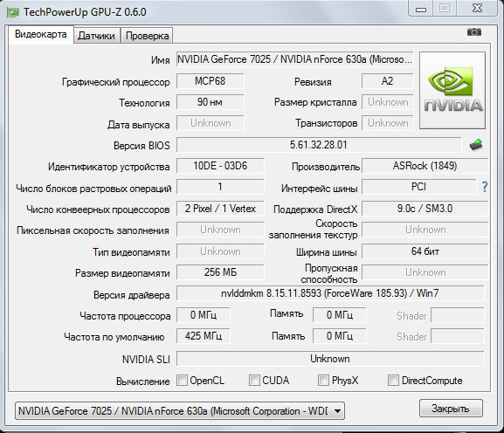The width and height of the screenshot is (504, 433).
Task: Close the GPU-Z window with X
Action: coord(477,9)
